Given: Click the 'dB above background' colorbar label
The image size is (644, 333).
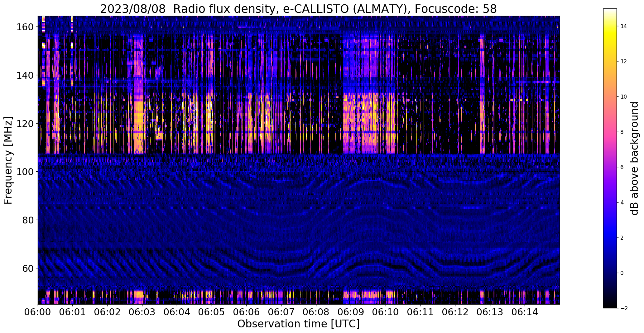Looking at the screenshot, I should (634, 159).
